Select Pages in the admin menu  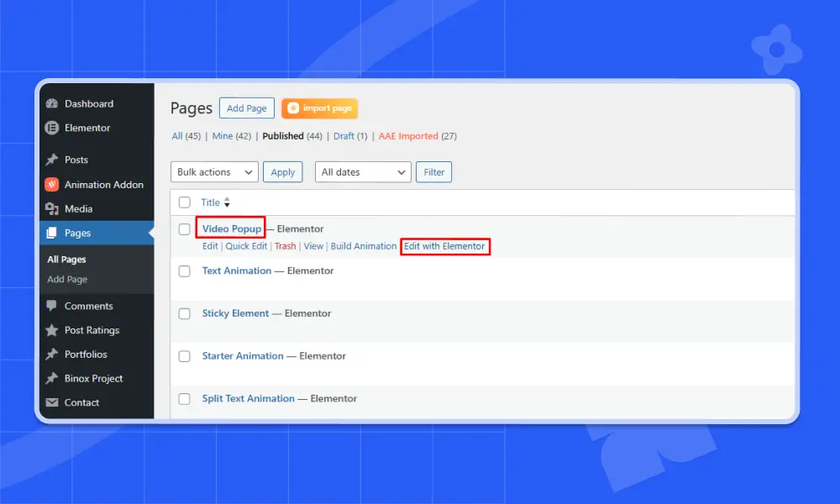click(x=77, y=233)
